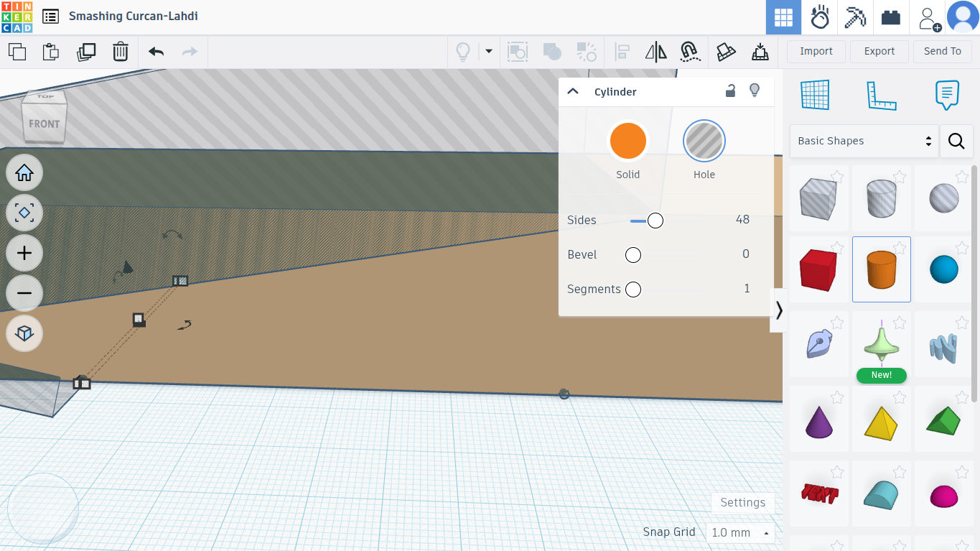Open the Basic Shapes dropdown
Screen dimensions: 980x551
pos(864,141)
